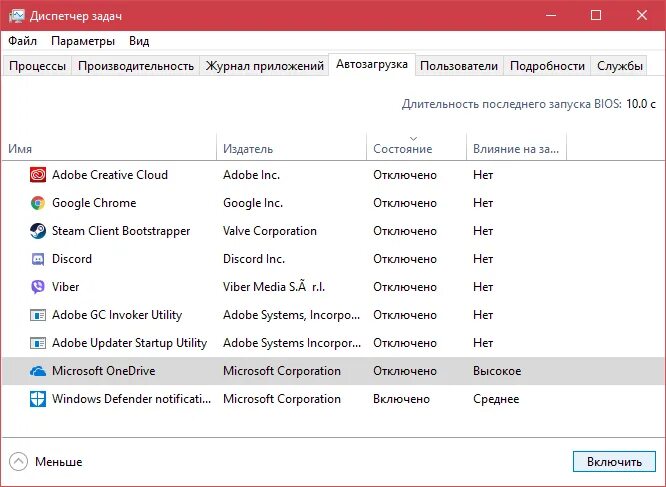Image resolution: width=666 pixels, height=487 pixels.
Task: Click the Steam Client Bootstrapper icon
Action: click(38, 231)
